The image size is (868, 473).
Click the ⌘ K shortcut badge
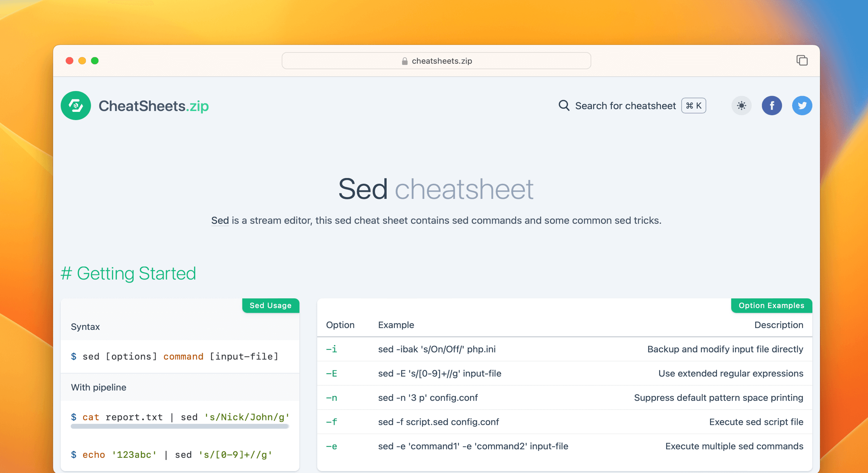(694, 106)
